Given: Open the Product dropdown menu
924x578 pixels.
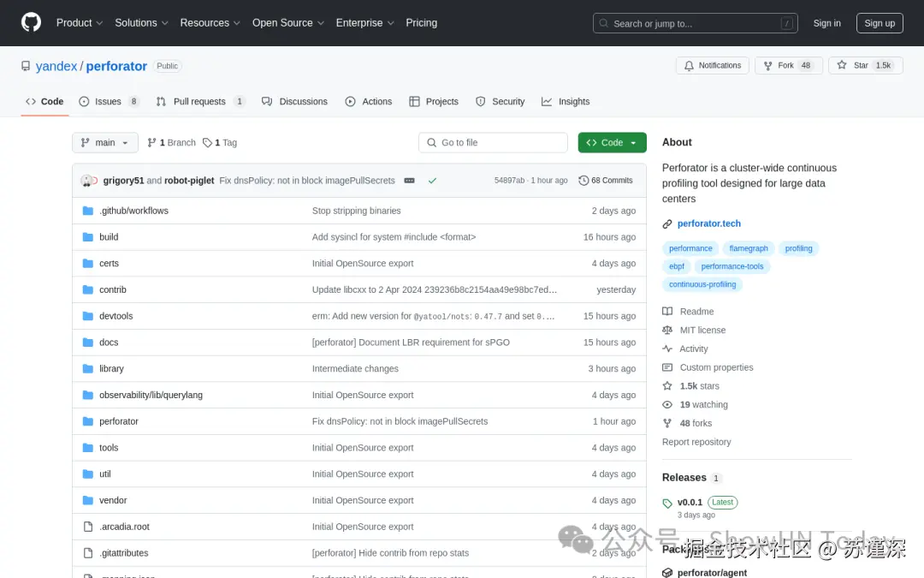Looking at the screenshot, I should pos(80,23).
